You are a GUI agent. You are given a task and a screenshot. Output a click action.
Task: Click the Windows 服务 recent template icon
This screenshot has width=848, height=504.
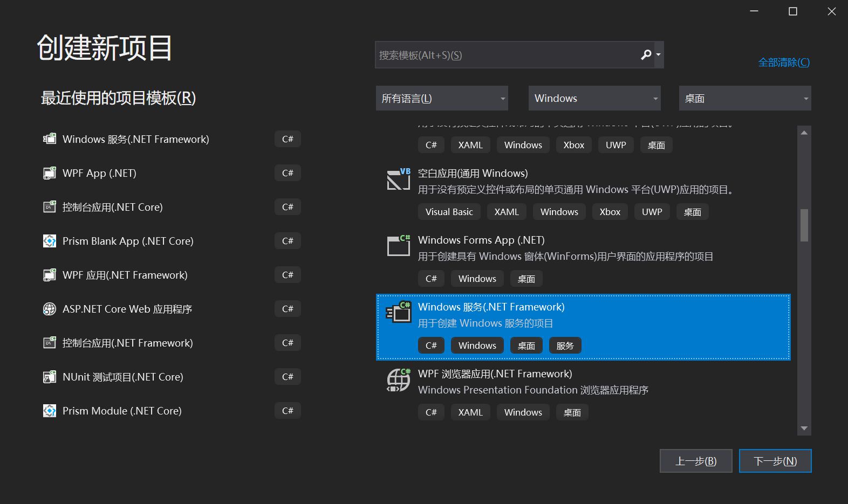pyautogui.click(x=50, y=139)
